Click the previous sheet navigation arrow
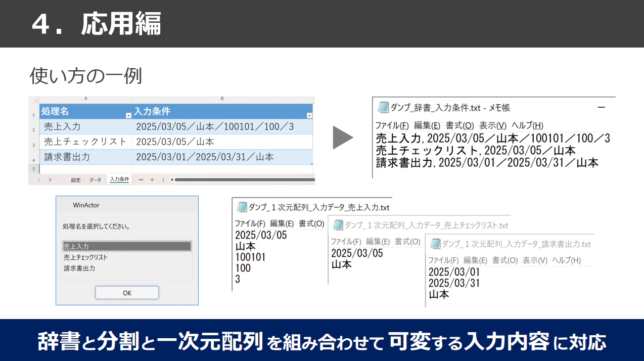Screen dimensions: 644x361 tap(39, 179)
